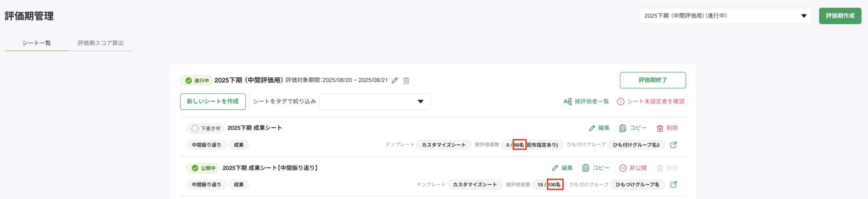The image size is (868, 199).
Task: Click the 新しいシートを作成 button
Action: point(213,101)
